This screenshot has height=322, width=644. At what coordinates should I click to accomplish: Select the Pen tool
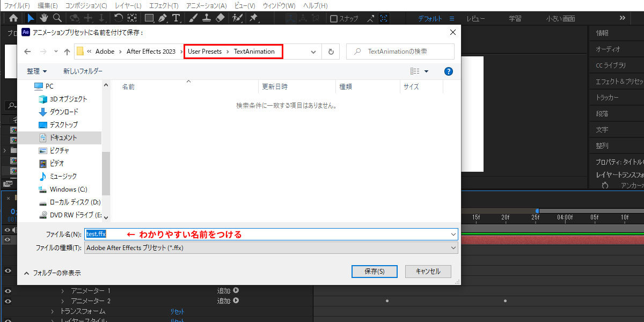[x=162, y=18]
